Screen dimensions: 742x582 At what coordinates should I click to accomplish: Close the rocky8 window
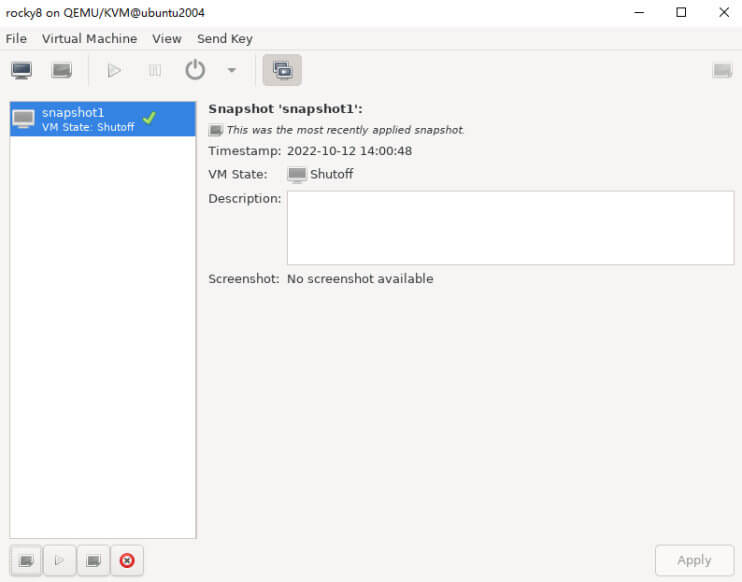724,12
